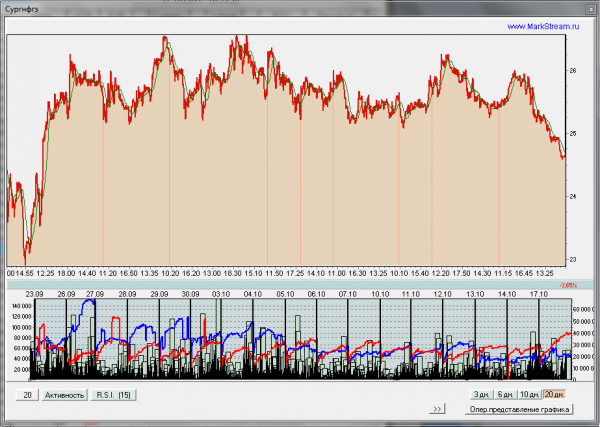The width and height of the screenshot is (600, 427).
Task: Select the 3 дн. range
Action: click(481, 394)
